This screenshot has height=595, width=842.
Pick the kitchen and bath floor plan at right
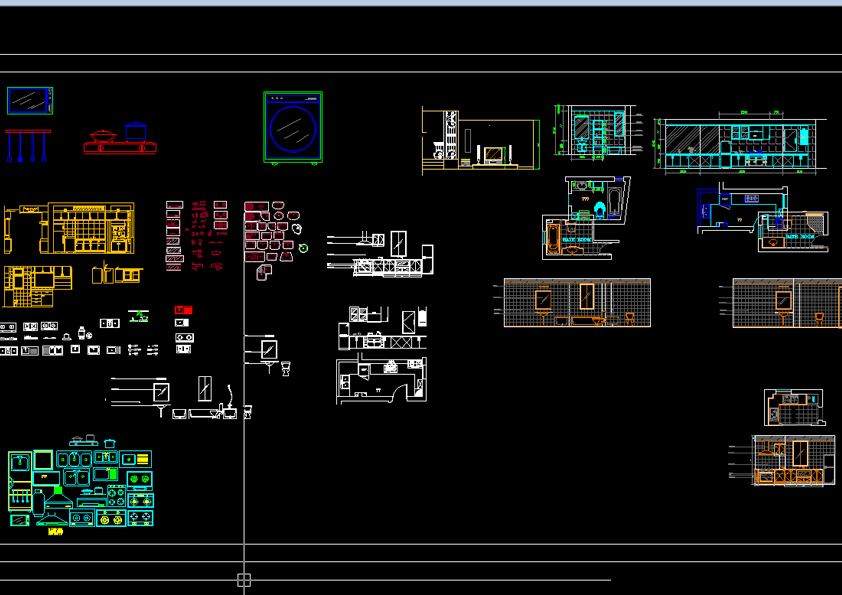(763, 217)
